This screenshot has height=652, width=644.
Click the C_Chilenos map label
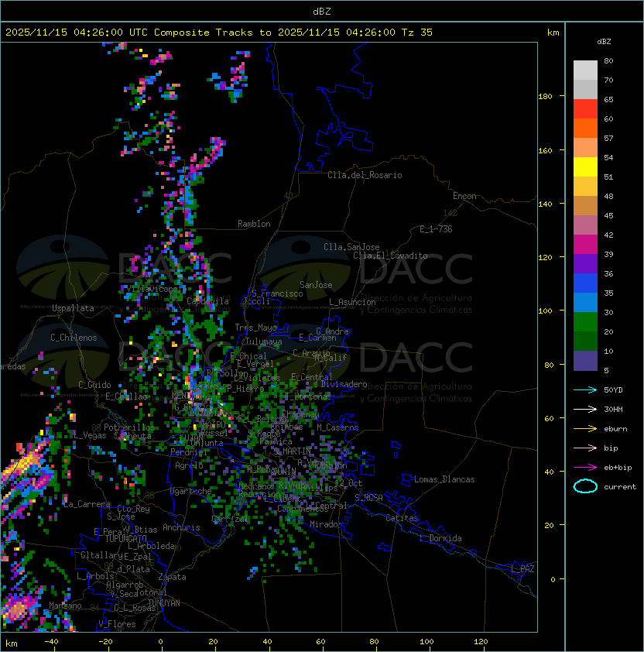click(x=74, y=338)
